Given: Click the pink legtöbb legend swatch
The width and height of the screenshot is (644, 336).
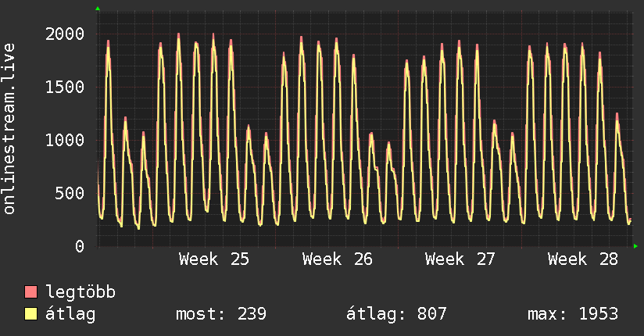Looking at the screenshot, I should pos(30,291).
